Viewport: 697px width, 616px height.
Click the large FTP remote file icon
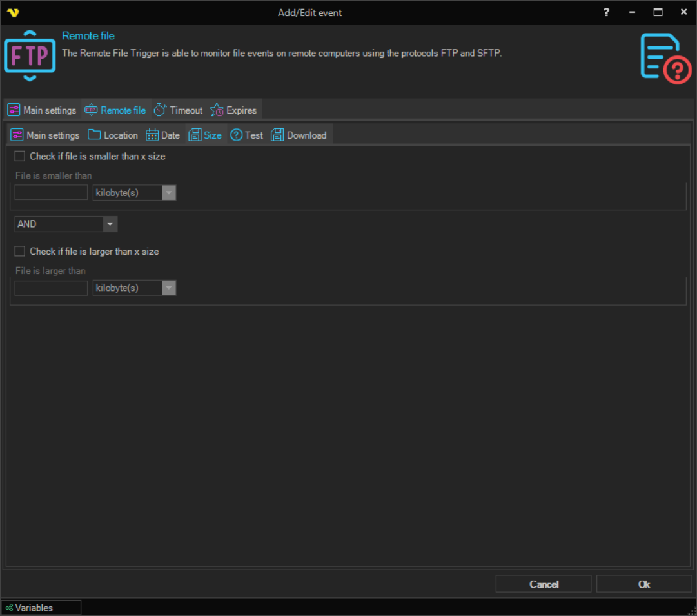click(x=30, y=55)
